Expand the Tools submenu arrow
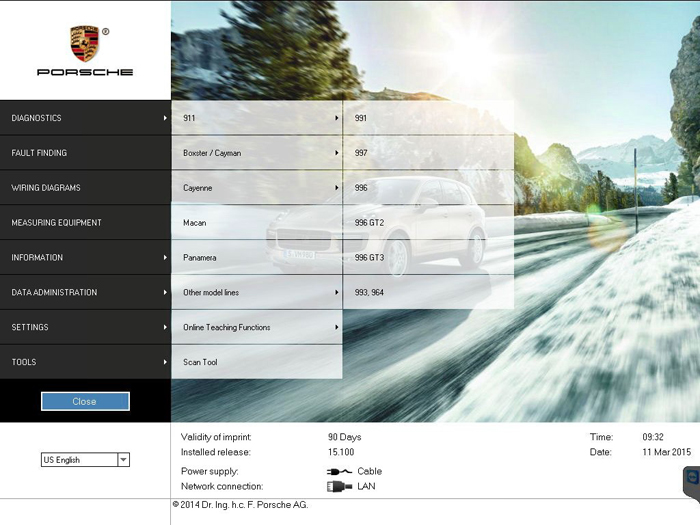The image size is (700, 525). tap(165, 362)
